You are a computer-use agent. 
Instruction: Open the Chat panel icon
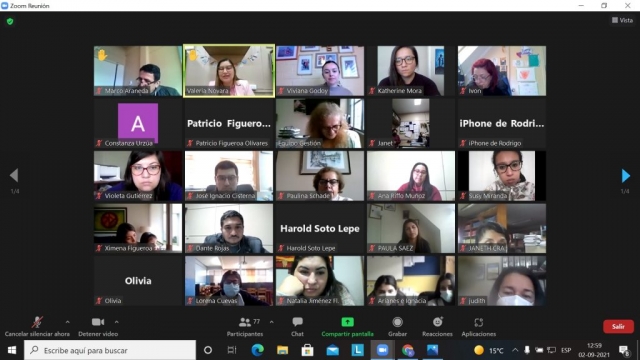(298, 322)
